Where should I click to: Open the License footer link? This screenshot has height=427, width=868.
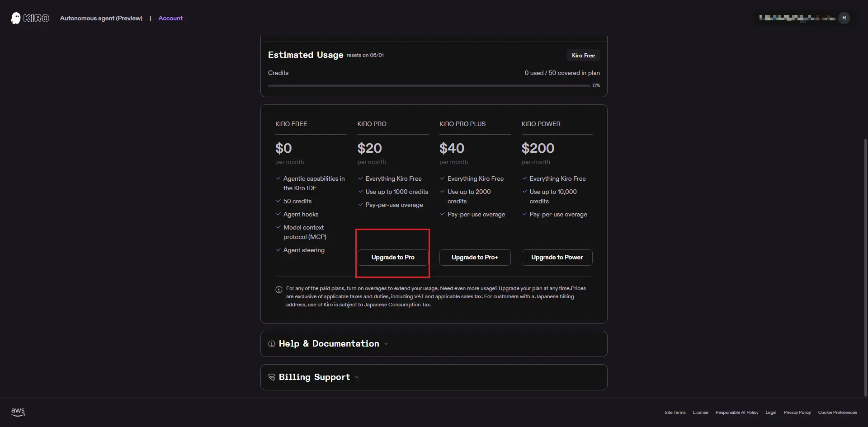pos(701,413)
